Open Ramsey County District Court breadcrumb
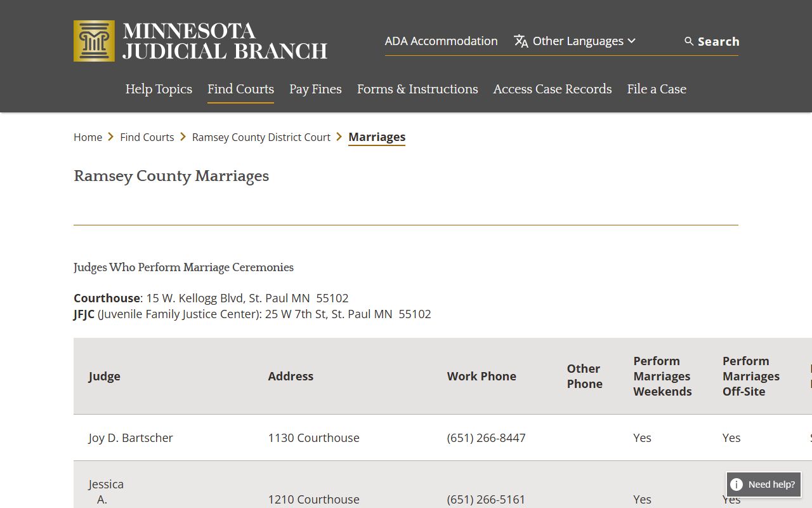Screen dimensions: 812x508 (261, 137)
